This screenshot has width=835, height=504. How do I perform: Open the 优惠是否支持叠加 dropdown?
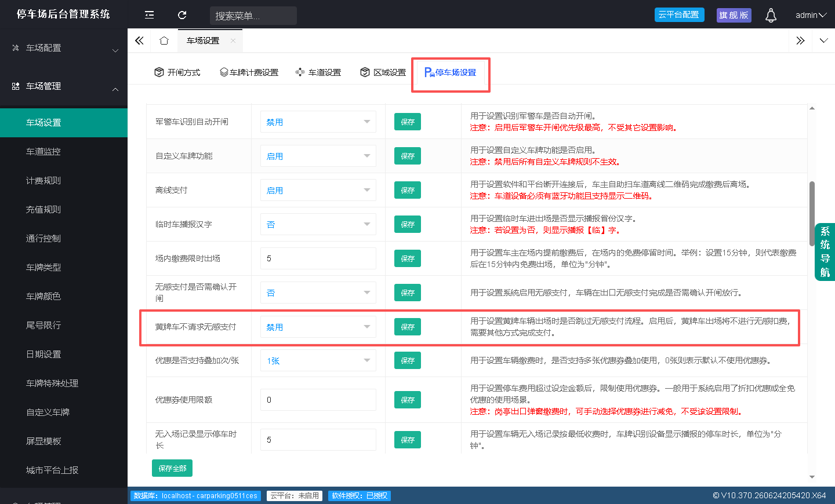(x=318, y=360)
